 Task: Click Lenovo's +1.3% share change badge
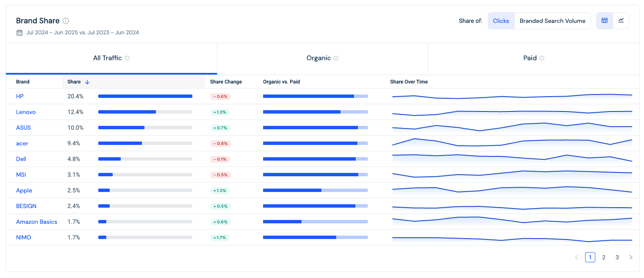coord(220,112)
